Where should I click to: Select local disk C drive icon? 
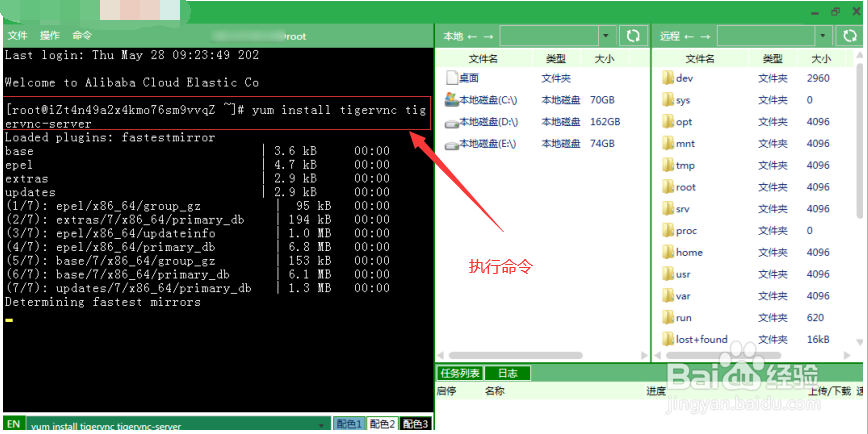(452, 100)
